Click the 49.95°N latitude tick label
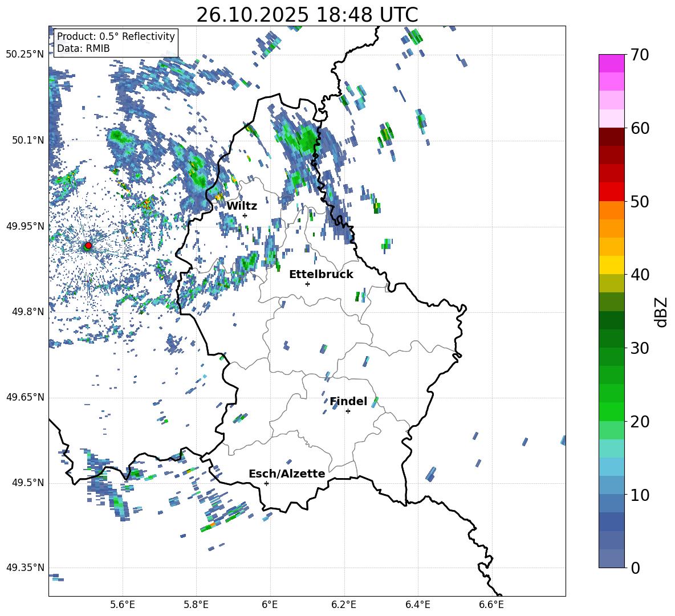Image resolution: width=675 pixels, height=616 pixels. [25, 226]
